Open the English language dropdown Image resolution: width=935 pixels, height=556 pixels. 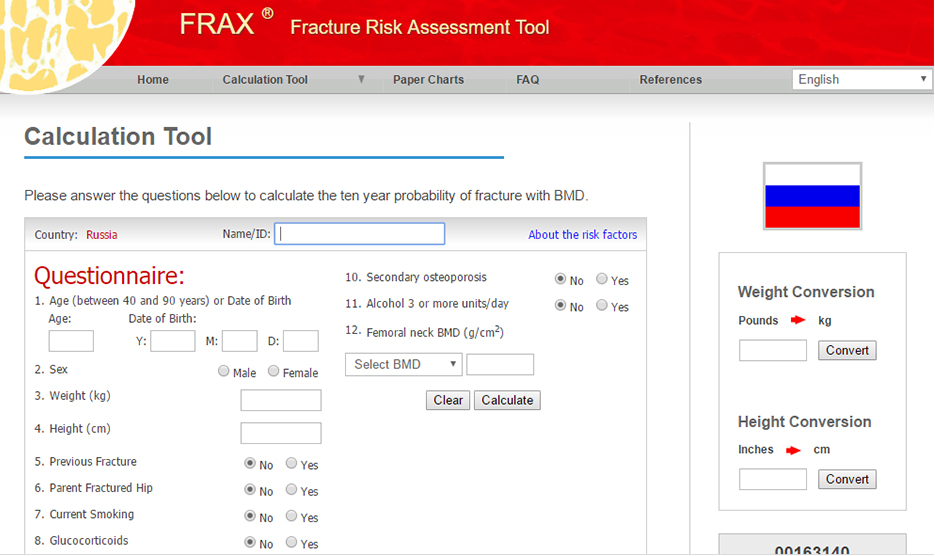point(862,79)
